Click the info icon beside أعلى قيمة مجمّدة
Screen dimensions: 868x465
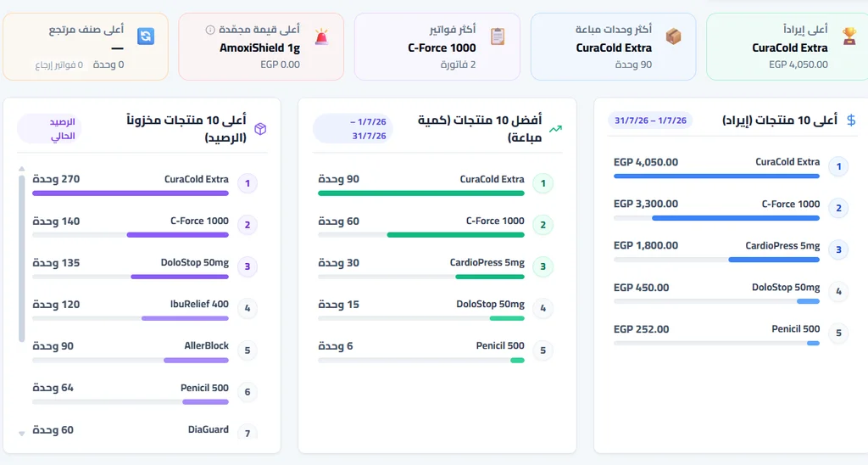click(x=210, y=30)
